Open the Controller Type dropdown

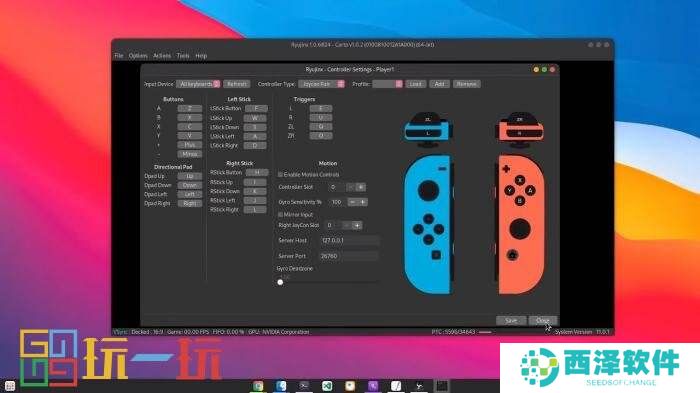[321, 84]
